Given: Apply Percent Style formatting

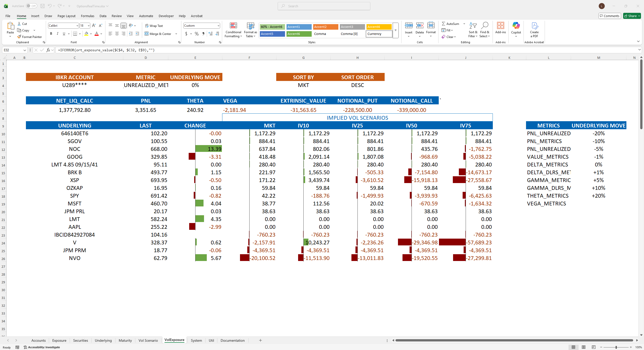Looking at the screenshot, I should (196, 34).
